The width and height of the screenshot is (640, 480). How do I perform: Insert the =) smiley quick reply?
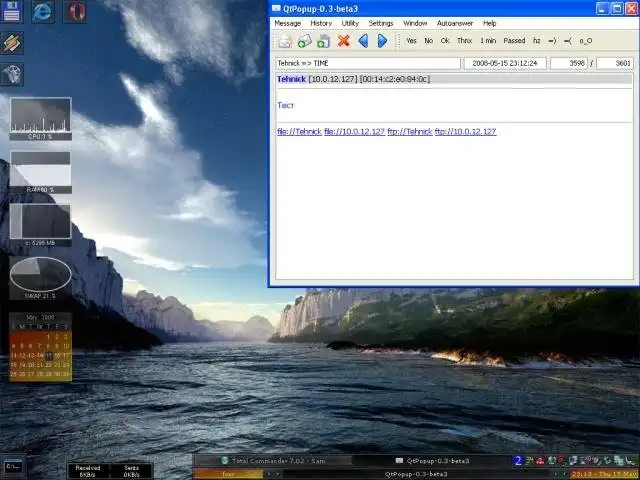(x=552, y=40)
